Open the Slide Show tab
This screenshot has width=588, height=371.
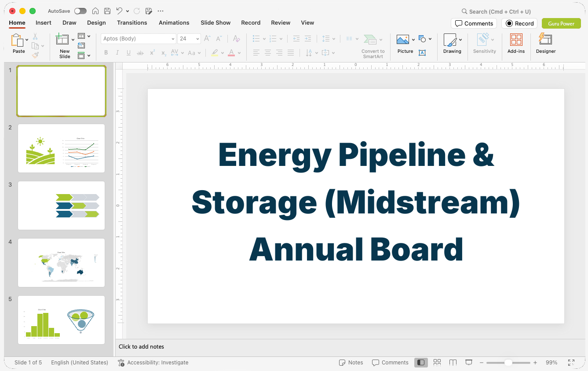point(215,22)
